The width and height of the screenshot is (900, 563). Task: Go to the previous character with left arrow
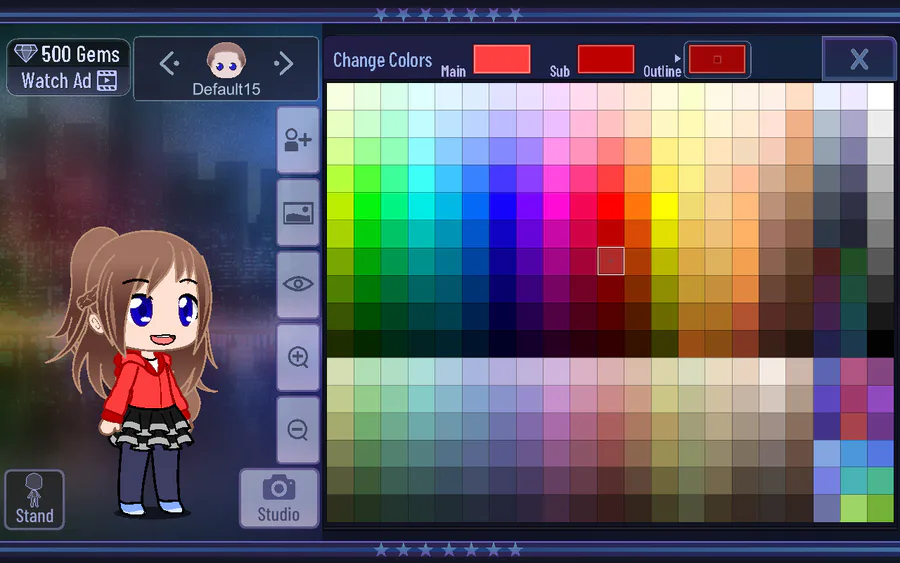click(x=169, y=63)
